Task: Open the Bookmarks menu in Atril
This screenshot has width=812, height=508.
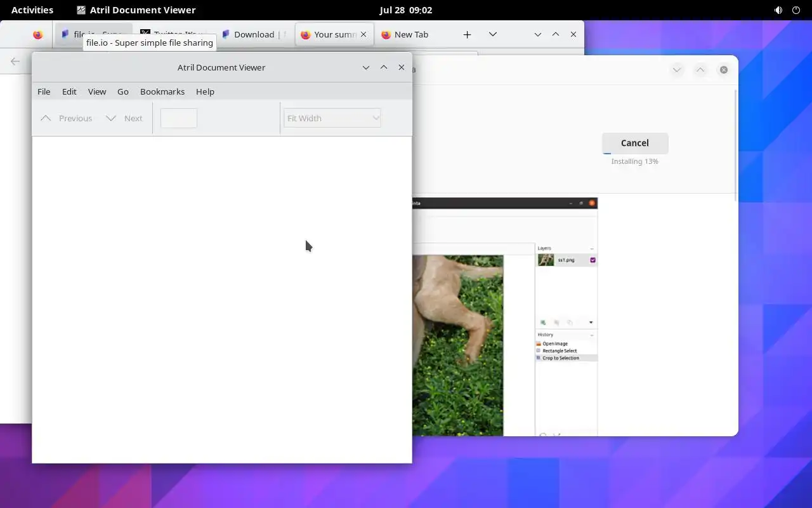Action: point(162,91)
